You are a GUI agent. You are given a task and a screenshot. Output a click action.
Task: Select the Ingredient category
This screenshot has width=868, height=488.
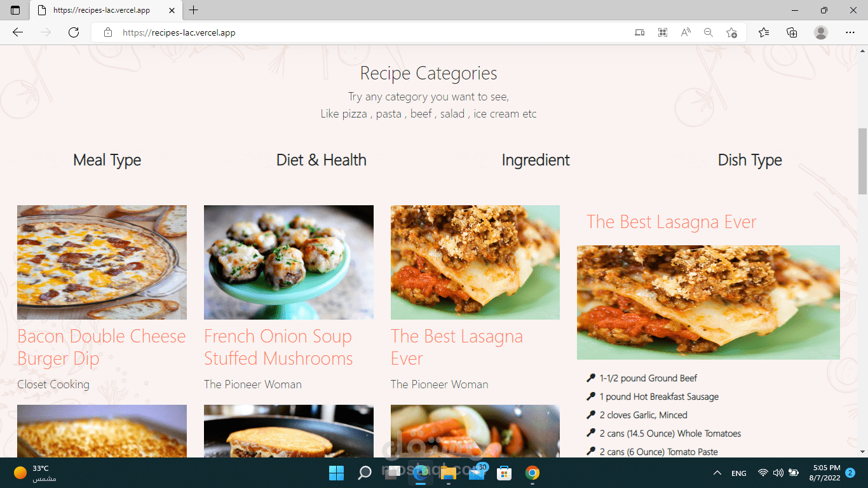point(536,160)
